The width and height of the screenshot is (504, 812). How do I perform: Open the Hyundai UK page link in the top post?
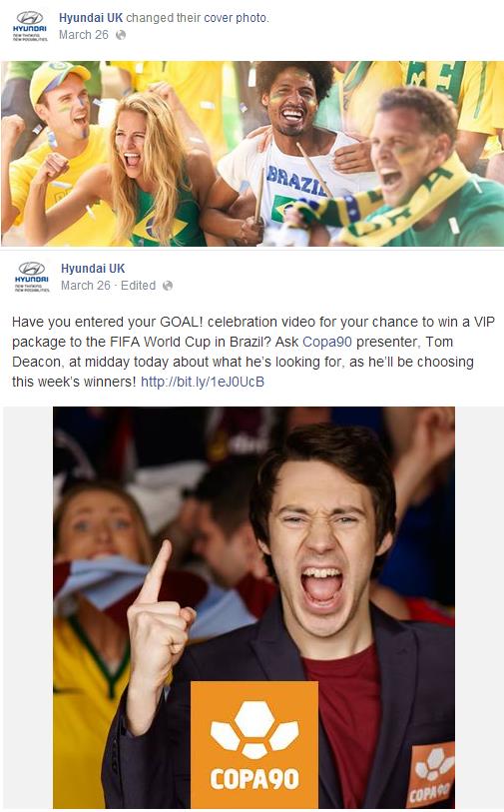[91, 18]
